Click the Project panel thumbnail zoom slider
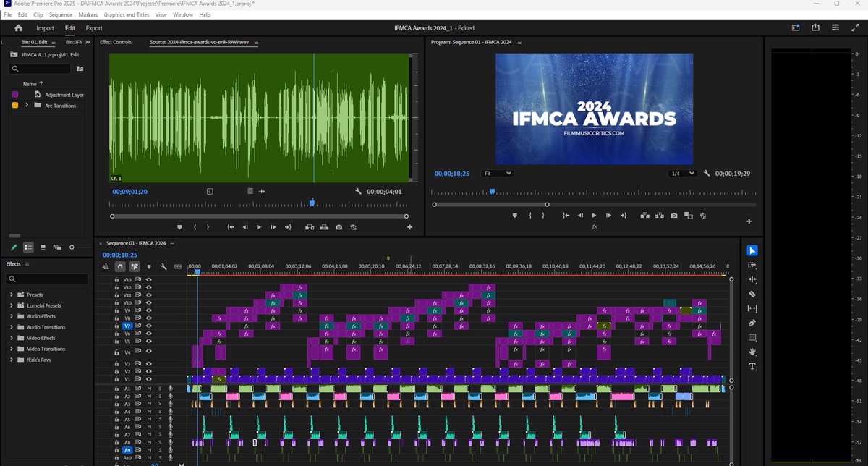The height and width of the screenshot is (466, 868). [x=72, y=247]
